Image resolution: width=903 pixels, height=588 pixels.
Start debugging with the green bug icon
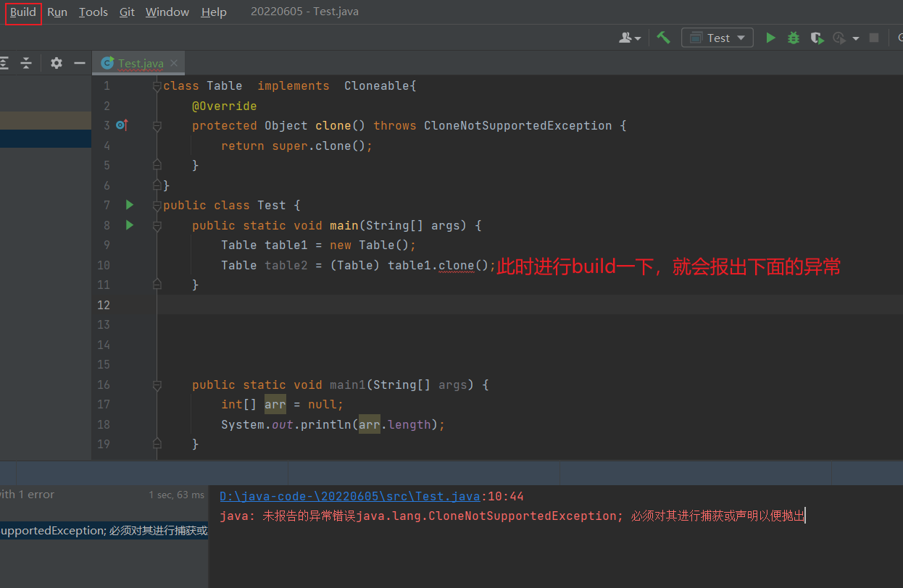click(x=794, y=38)
